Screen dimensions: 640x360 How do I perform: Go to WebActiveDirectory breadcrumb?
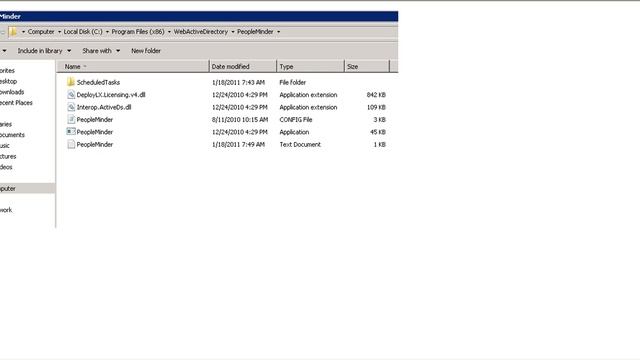(200, 31)
